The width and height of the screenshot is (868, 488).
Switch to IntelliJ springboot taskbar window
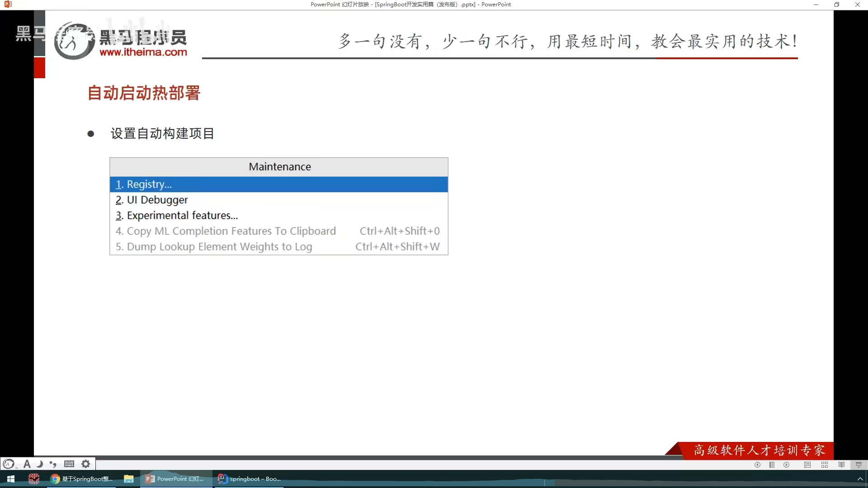pos(249,479)
